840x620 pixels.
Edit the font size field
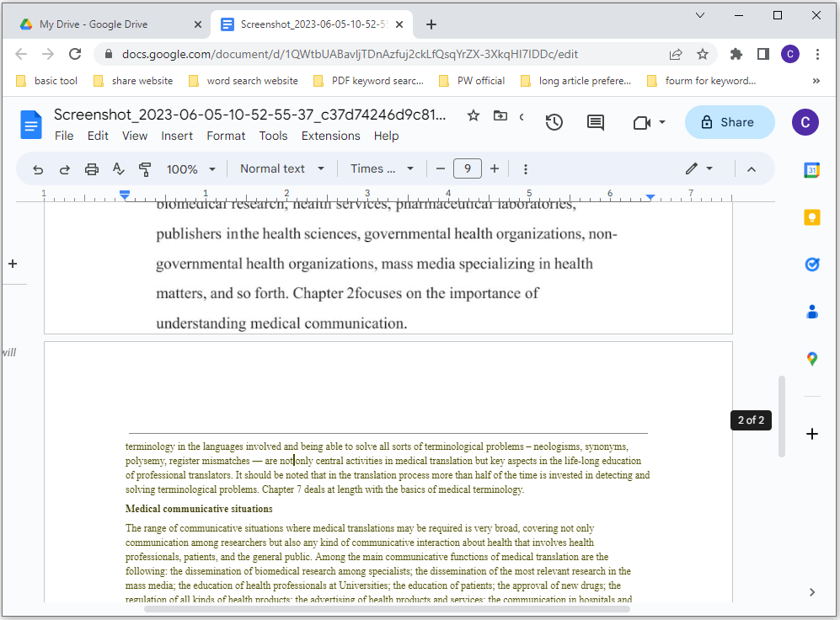pos(467,168)
